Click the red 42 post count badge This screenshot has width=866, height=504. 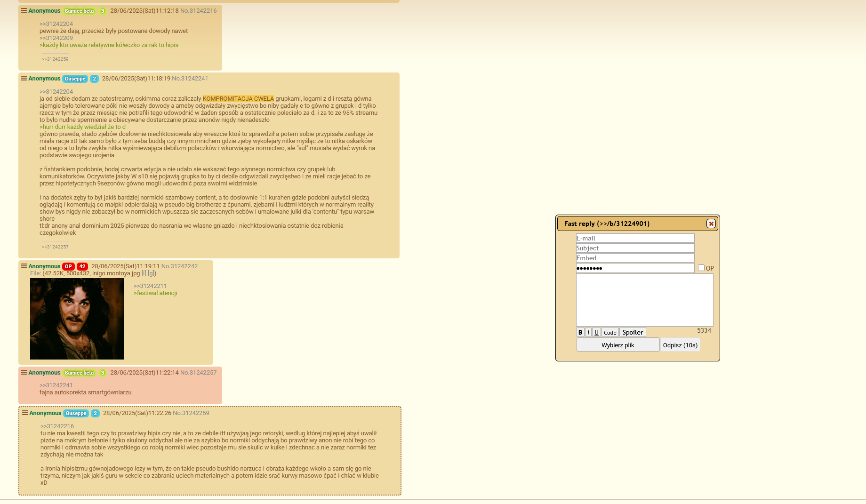82,266
